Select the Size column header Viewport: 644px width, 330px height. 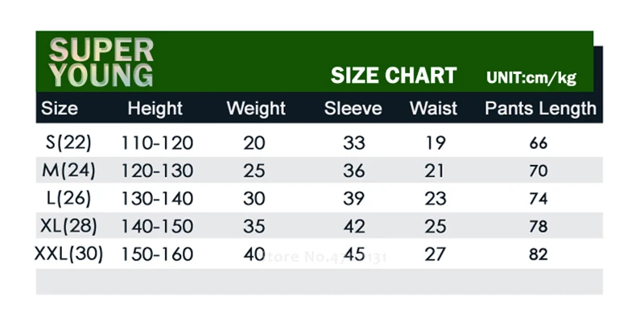(x=60, y=109)
